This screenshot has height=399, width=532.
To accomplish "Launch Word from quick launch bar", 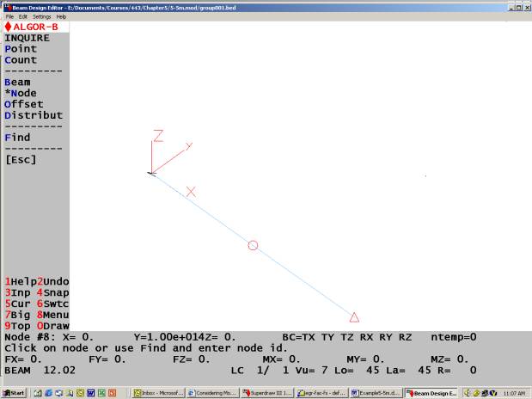I will click(x=90, y=393).
